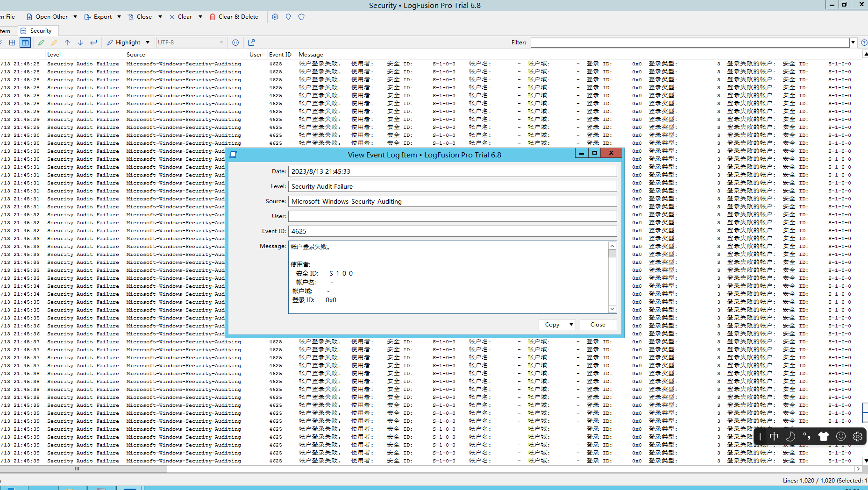The width and height of the screenshot is (868, 490).
Task: Open LogFusion settings gear icon
Action: tap(275, 17)
